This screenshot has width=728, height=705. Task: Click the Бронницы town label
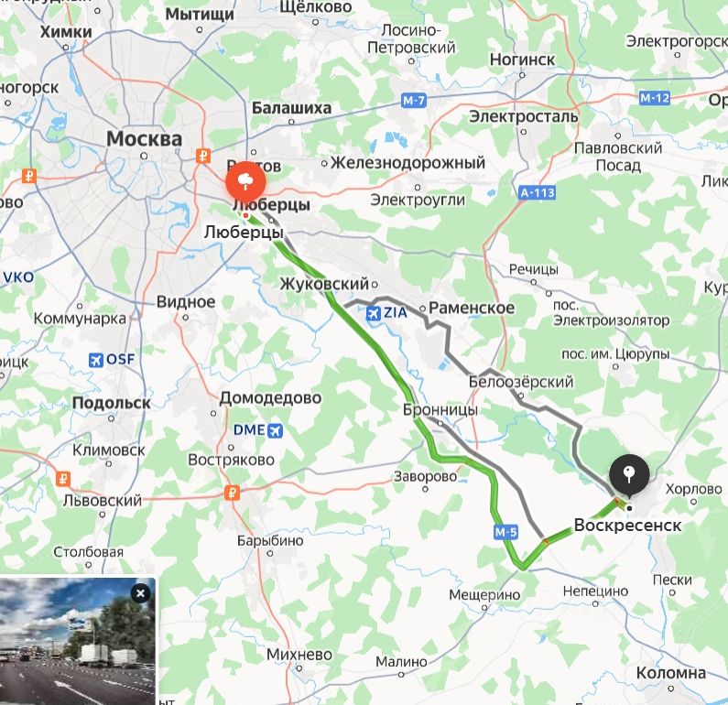coord(440,410)
